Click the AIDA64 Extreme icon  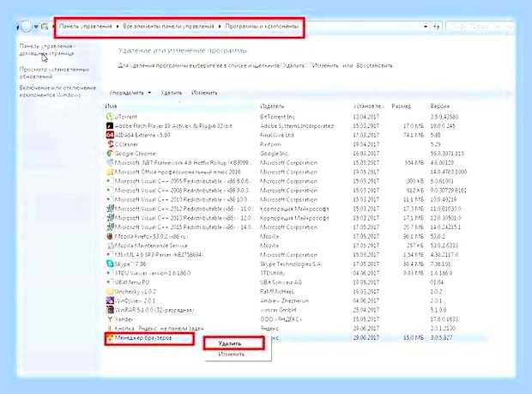[x=110, y=135]
